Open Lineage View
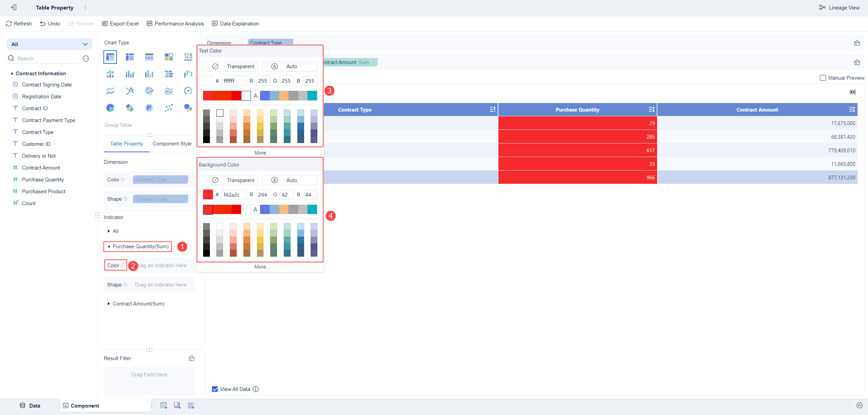Image resolution: width=868 pixels, height=415 pixels. (x=840, y=7)
